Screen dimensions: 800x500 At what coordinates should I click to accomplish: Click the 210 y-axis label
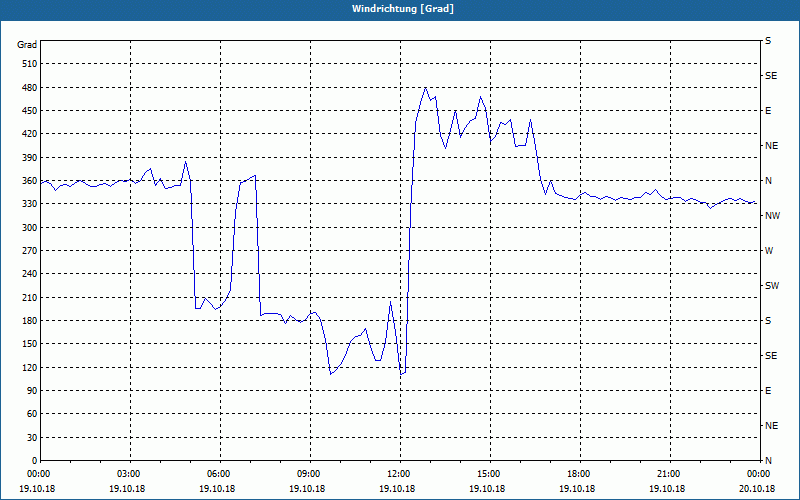pos(30,297)
